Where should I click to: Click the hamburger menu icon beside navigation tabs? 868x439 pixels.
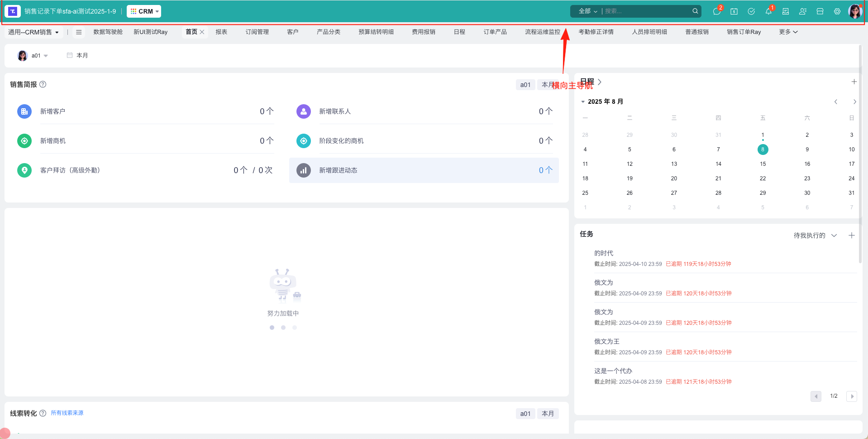[x=79, y=32]
